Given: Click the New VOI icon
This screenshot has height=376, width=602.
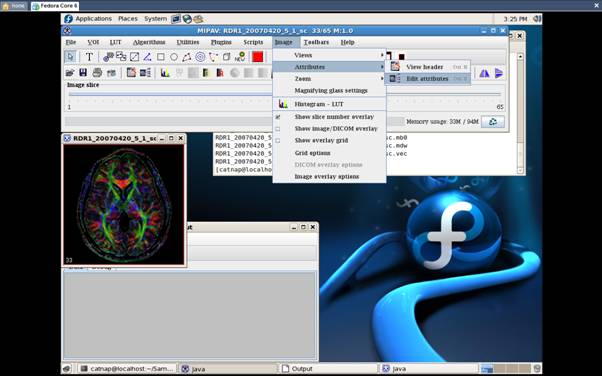Looking at the screenshot, I should 240,57.
